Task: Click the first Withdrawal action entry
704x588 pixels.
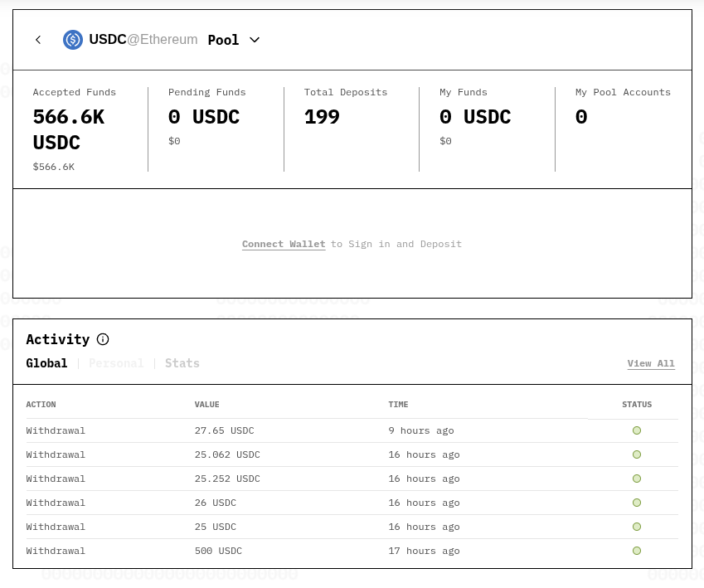Action: pos(56,430)
